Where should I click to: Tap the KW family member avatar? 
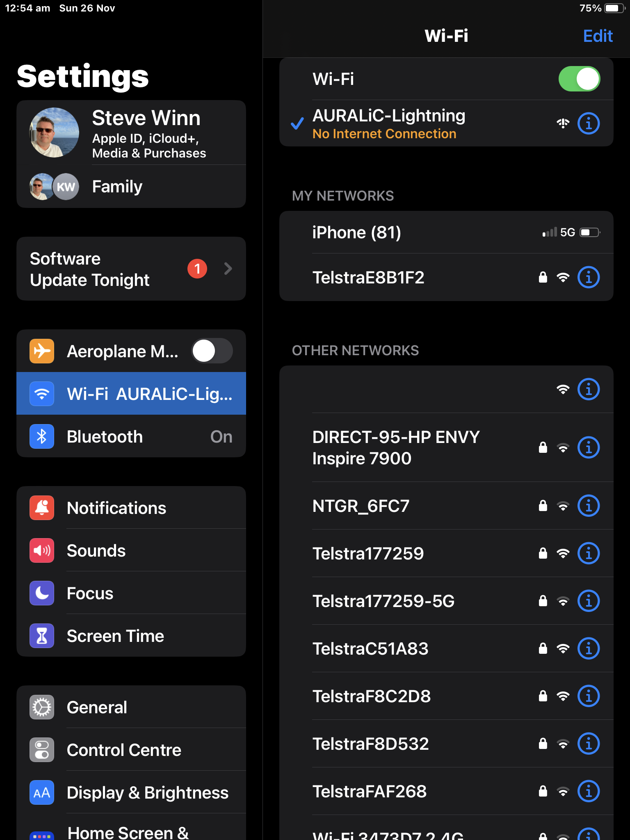(66, 187)
